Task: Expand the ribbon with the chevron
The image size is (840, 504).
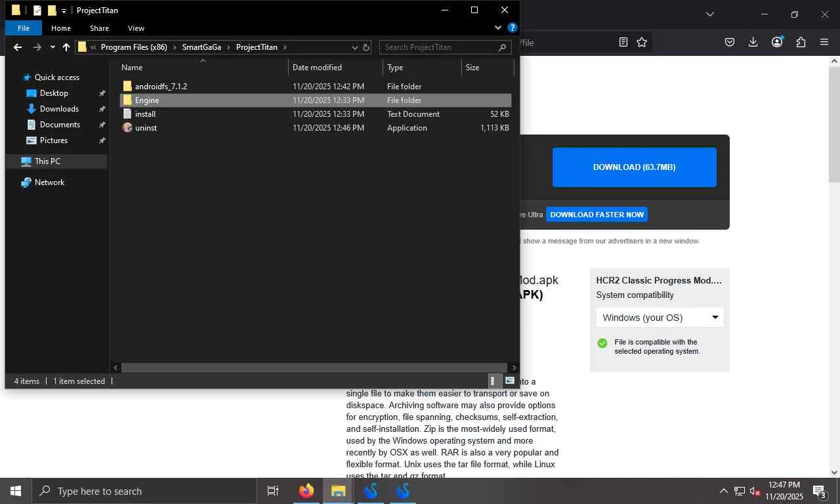Action: click(x=498, y=28)
